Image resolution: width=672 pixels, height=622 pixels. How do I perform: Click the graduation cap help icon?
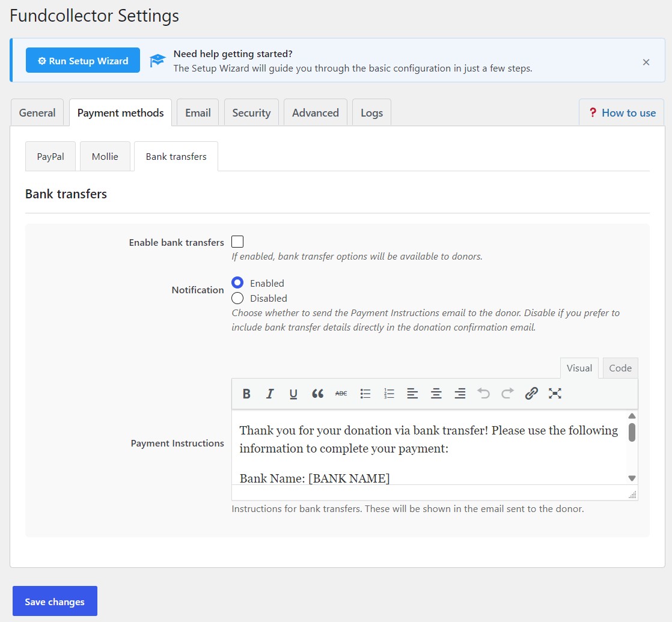coord(157,61)
